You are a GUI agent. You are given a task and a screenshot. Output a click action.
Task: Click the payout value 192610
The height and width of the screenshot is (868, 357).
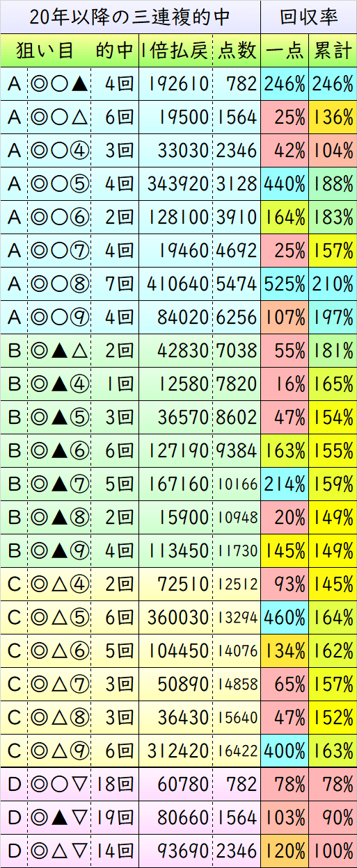point(178,84)
